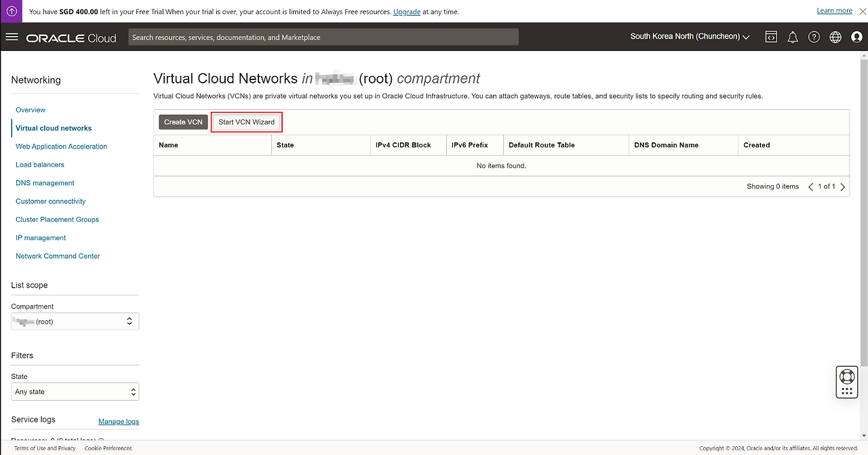This screenshot has width=868, height=455.
Task: Open the Manage logs link
Action: pyautogui.click(x=119, y=422)
